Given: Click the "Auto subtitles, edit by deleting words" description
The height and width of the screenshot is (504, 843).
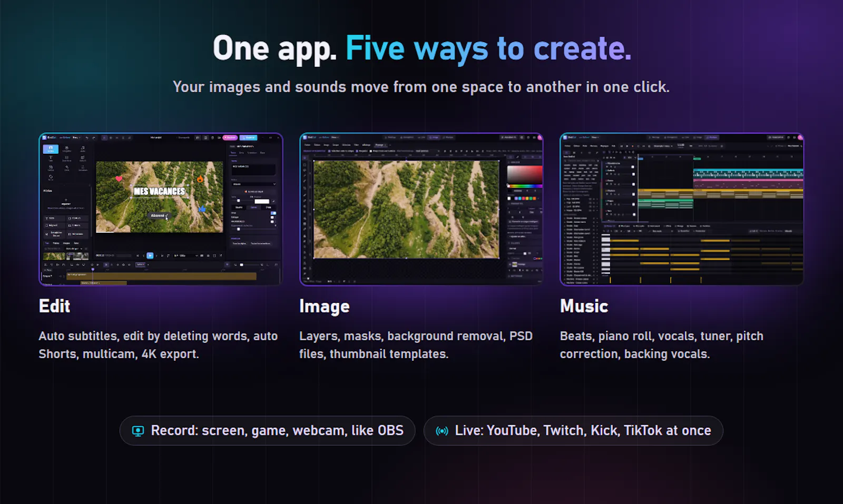Looking at the screenshot, I should click(158, 345).
